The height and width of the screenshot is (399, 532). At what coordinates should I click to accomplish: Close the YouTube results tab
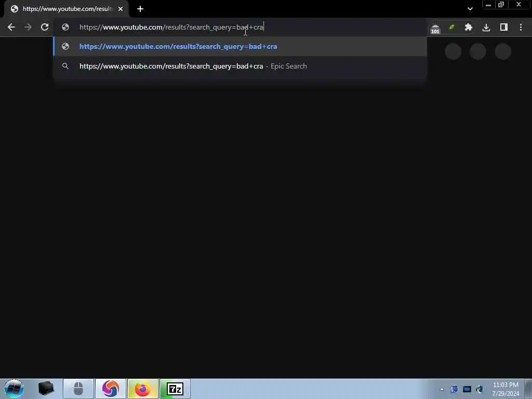tap(121, 9)
